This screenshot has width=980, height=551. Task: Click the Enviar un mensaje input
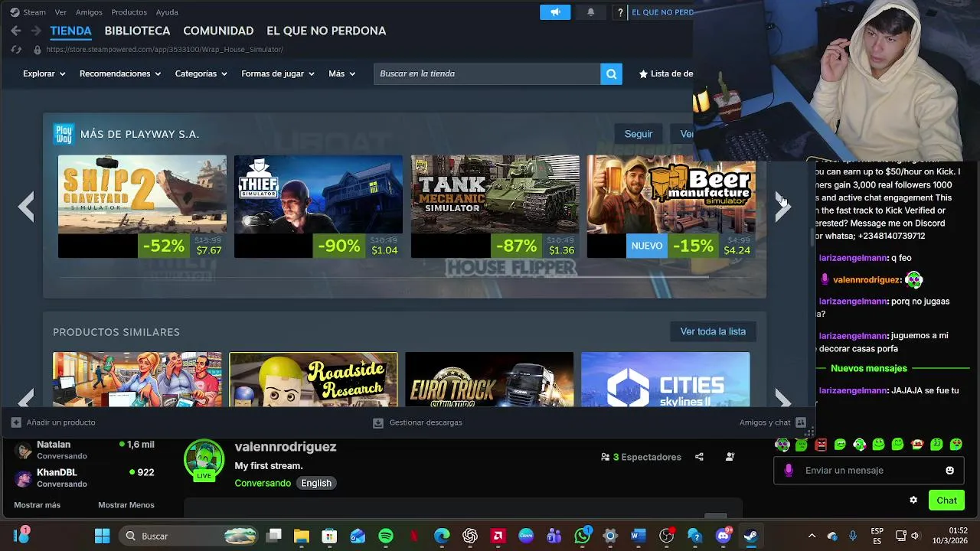pyautogui.click(x=868, y=471)
